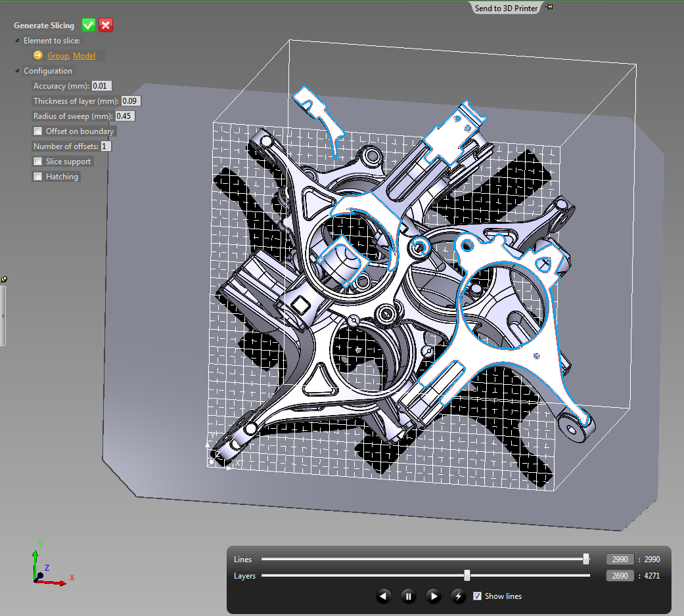Click the Group link
684x616 pixels.
[58, 56]
